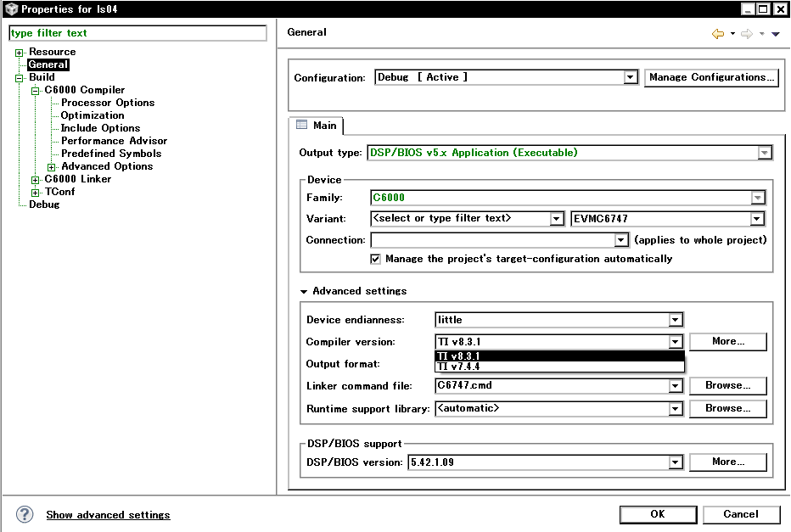Collapse the C6000 Compiler node
Screen dimensions: 791x532
[x=35, y=91]
